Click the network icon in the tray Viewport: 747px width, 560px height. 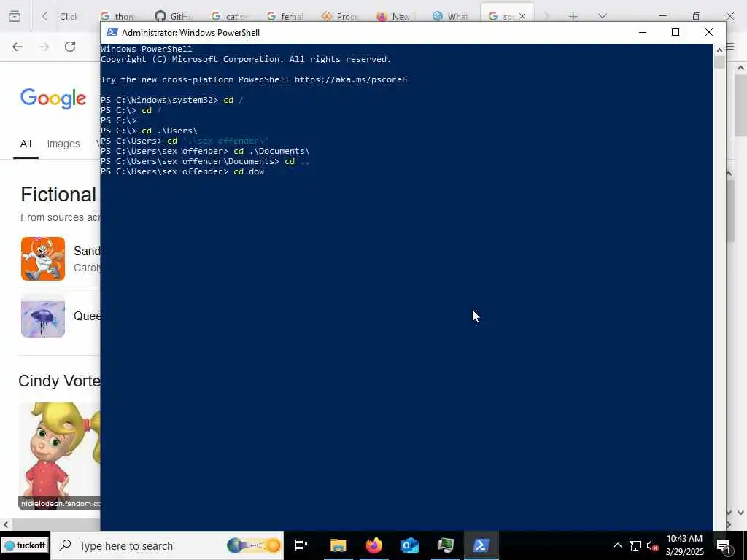tap(635, 545)
